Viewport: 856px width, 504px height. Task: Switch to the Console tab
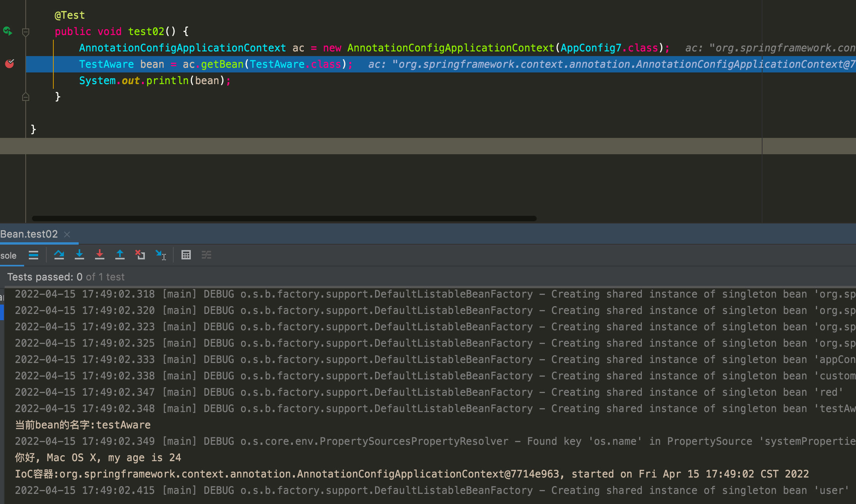(9, 256)
